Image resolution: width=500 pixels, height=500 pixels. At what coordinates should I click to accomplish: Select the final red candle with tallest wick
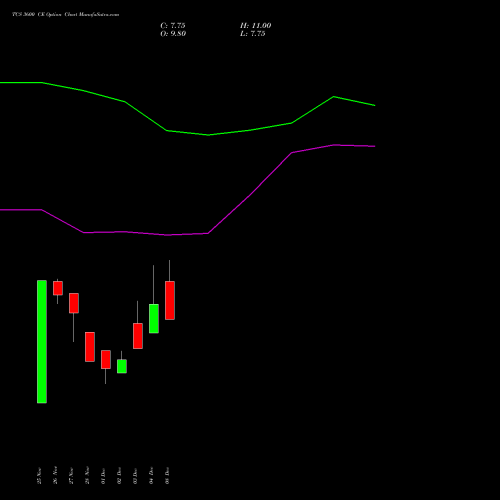pyautogui.click(x=170, y=300)
